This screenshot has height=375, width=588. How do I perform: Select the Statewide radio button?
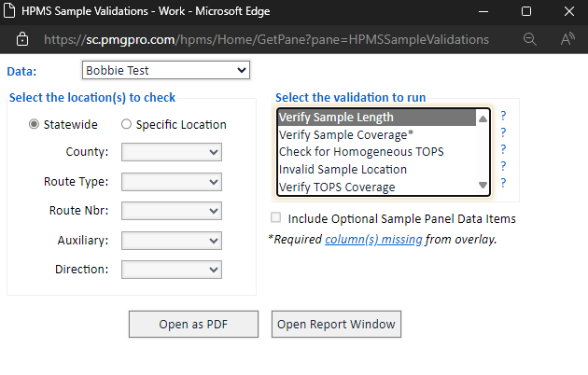[34, 124]
